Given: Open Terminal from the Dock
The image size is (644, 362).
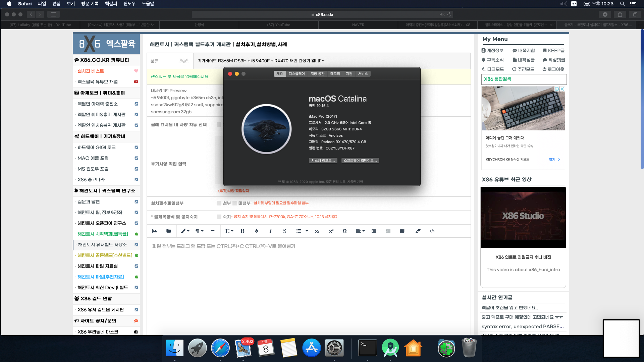Looking at the screenshot, I should click(368, 348).
